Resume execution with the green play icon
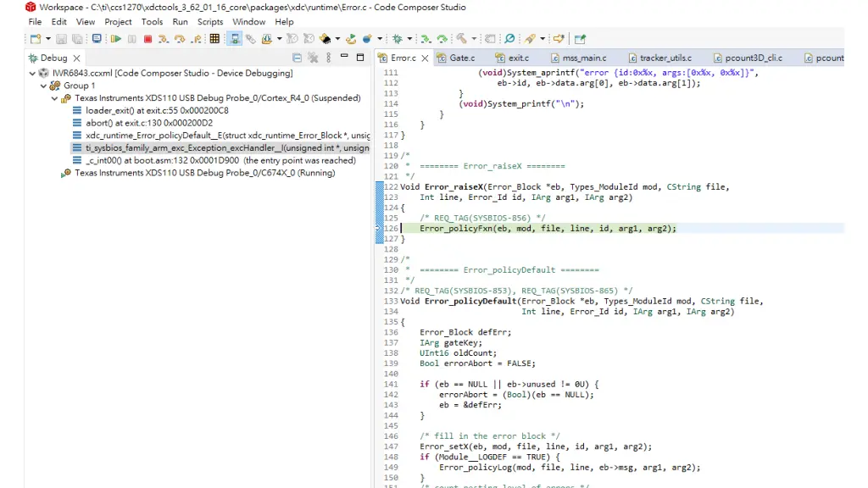The width and height of the screenshot is (868, 488). click(x=115, y=39)
